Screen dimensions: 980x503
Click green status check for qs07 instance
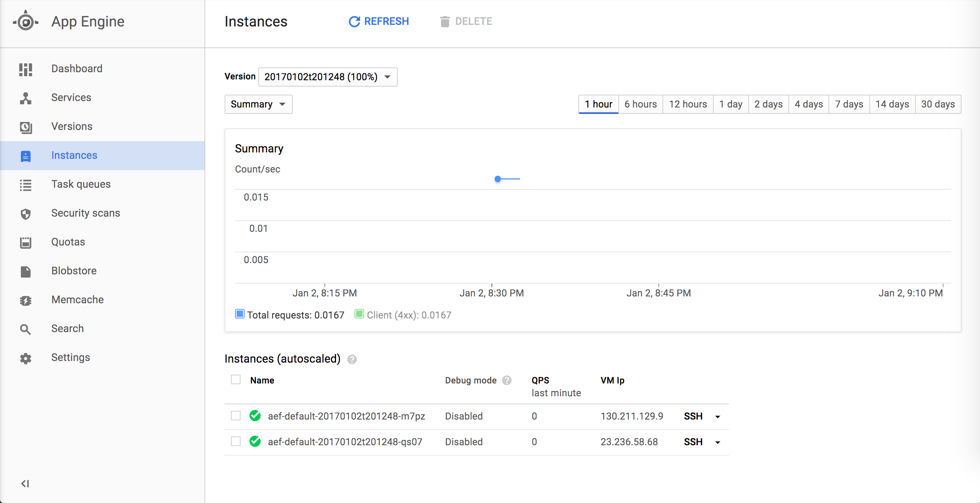(255, 441)
